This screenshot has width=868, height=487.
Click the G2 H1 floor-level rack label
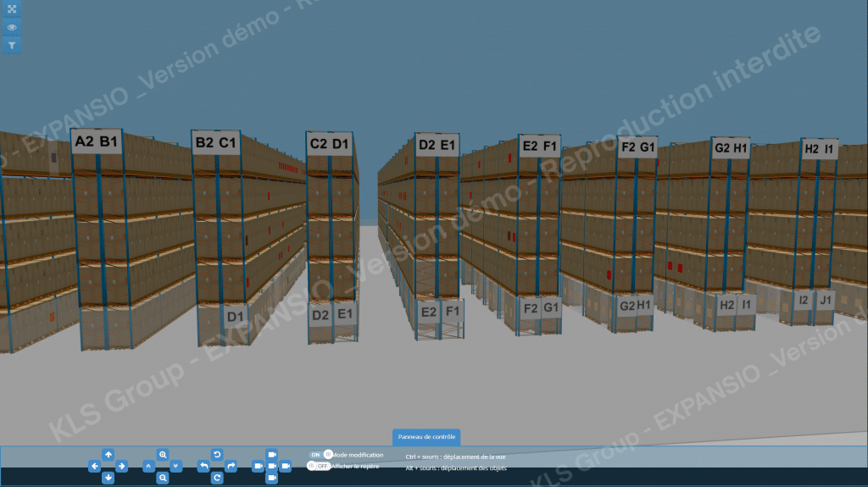tap(634, 306)
